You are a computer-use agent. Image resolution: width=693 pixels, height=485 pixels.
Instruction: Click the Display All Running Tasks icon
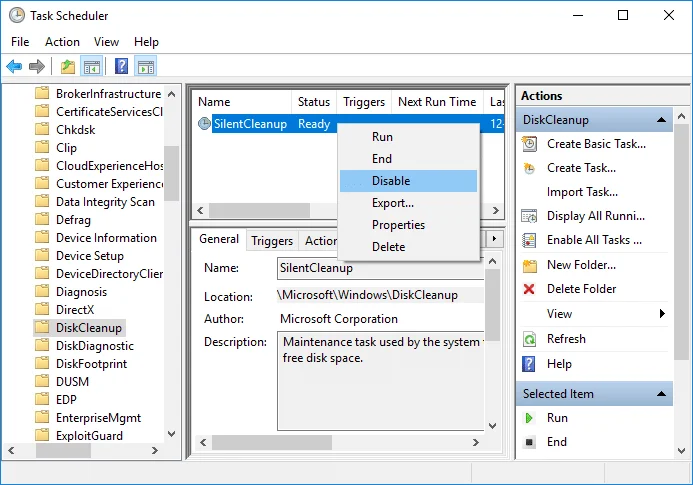tap(529, 216)
